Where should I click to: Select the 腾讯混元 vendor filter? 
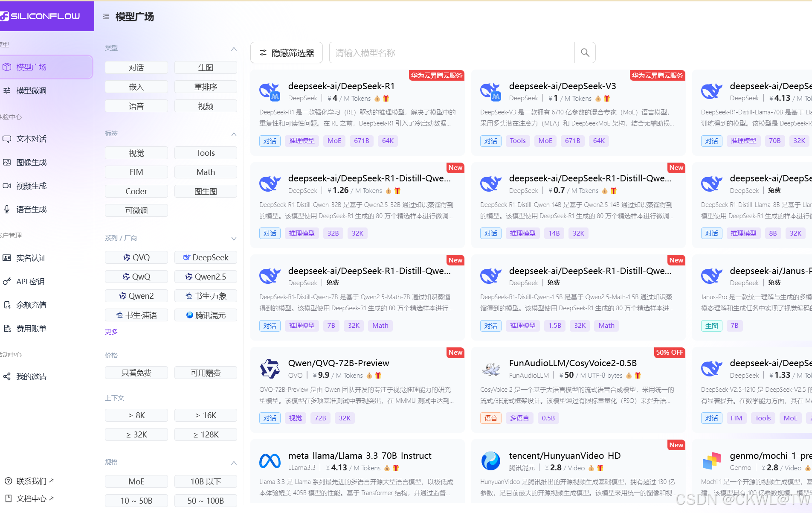pyautogui.click(x=206, y=315)
